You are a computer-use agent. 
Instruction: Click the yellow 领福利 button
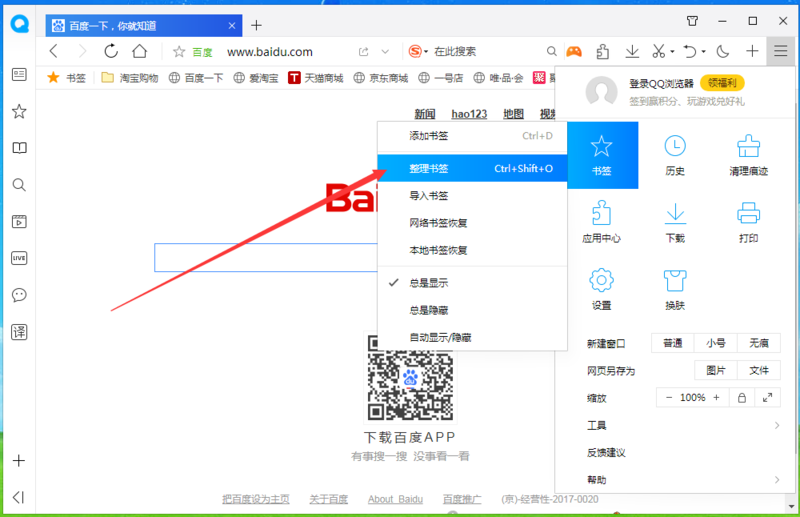tap(722, 83)
